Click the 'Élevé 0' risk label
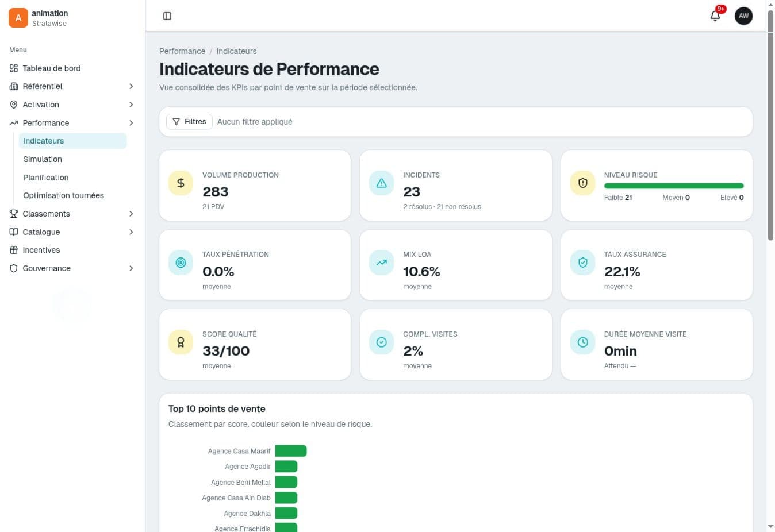 point(732,198)
